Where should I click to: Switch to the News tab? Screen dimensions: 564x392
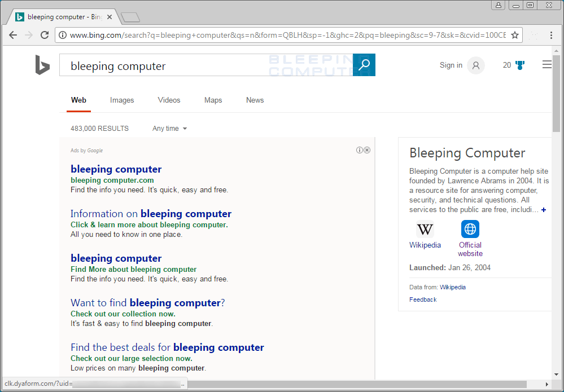coord(255,100)
